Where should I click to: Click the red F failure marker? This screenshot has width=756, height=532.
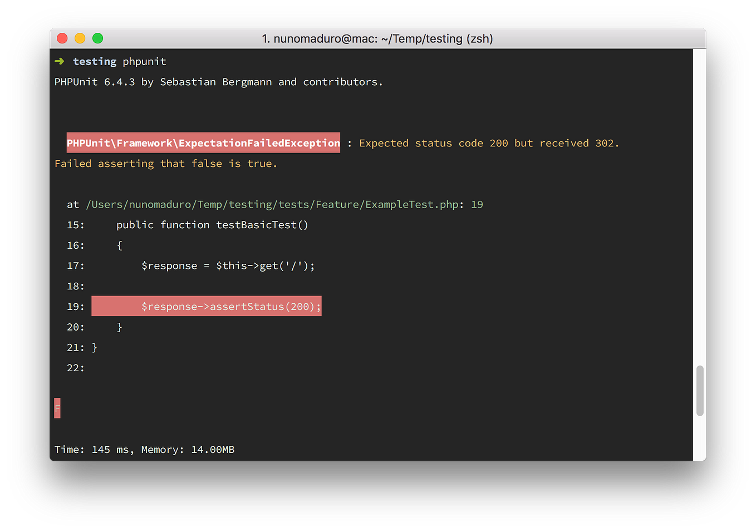[57, 408]
